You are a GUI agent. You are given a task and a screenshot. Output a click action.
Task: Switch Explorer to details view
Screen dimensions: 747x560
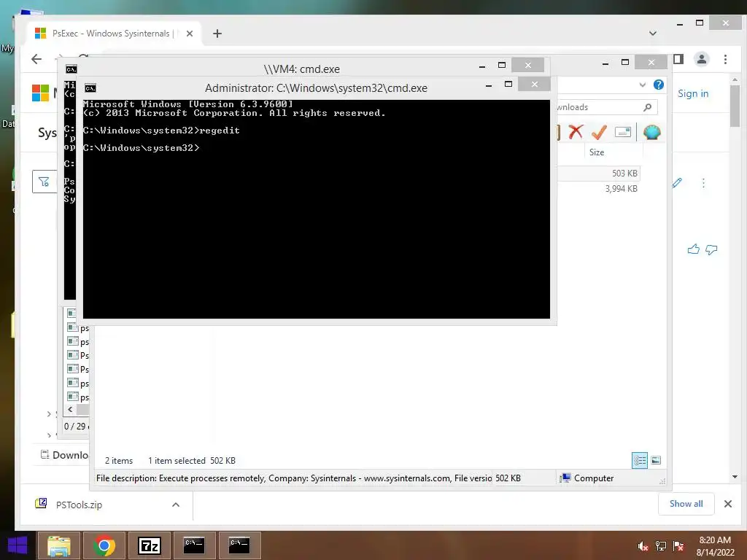(640, 460)
